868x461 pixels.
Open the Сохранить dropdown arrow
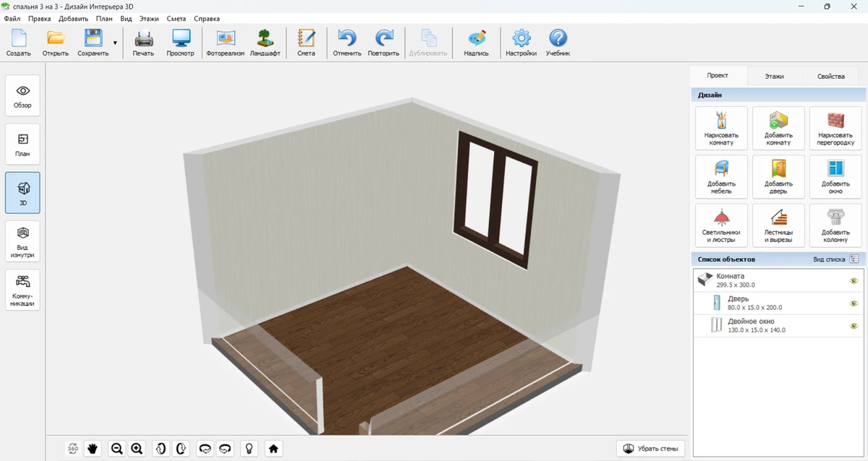coord(115,43)
